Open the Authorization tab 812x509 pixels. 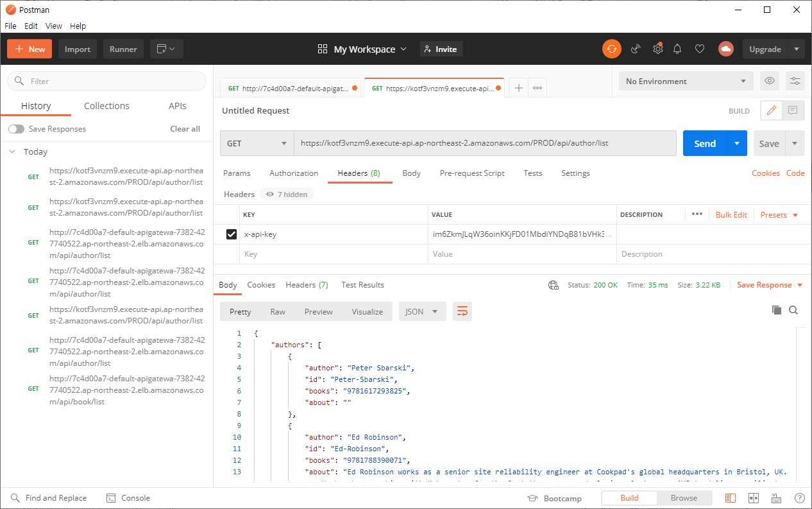point(294,173)
